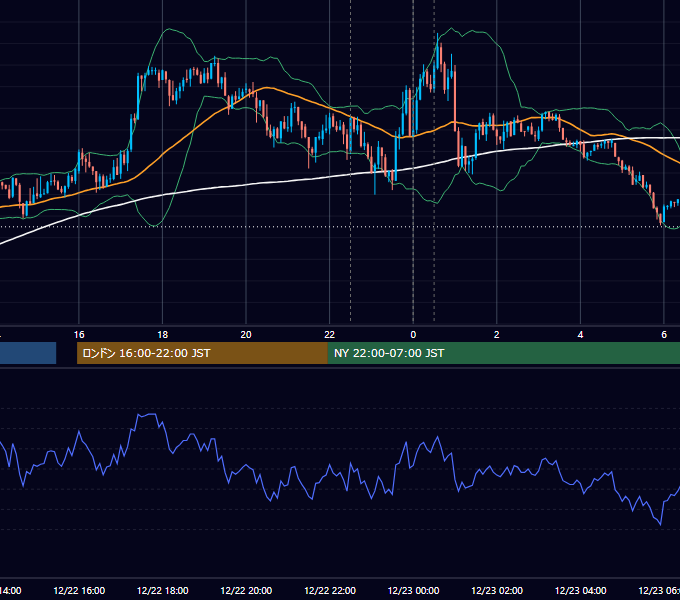680x600 pixels.
Task: Click the 0 hour label on price axis
Action: [413, 335]
